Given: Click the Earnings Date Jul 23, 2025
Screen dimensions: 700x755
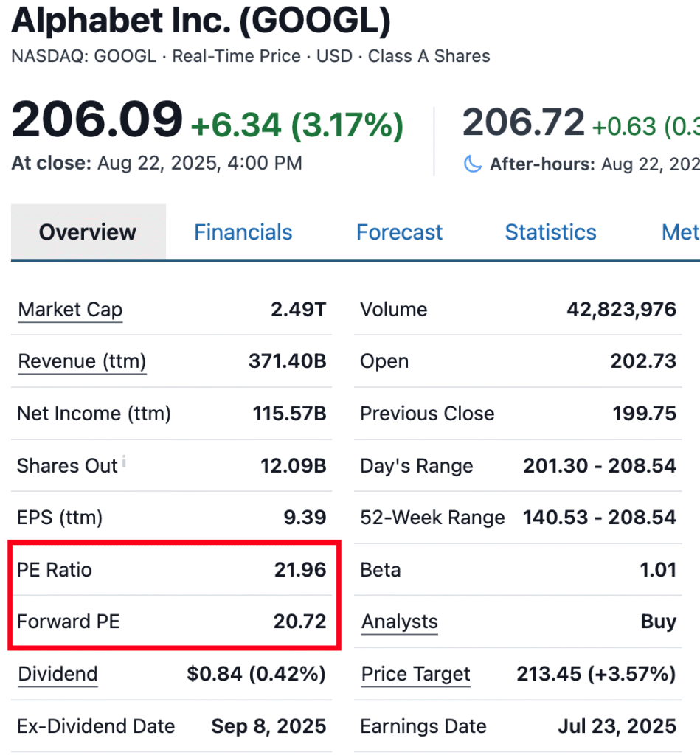Looking at the screenshot, I should 617,726.
